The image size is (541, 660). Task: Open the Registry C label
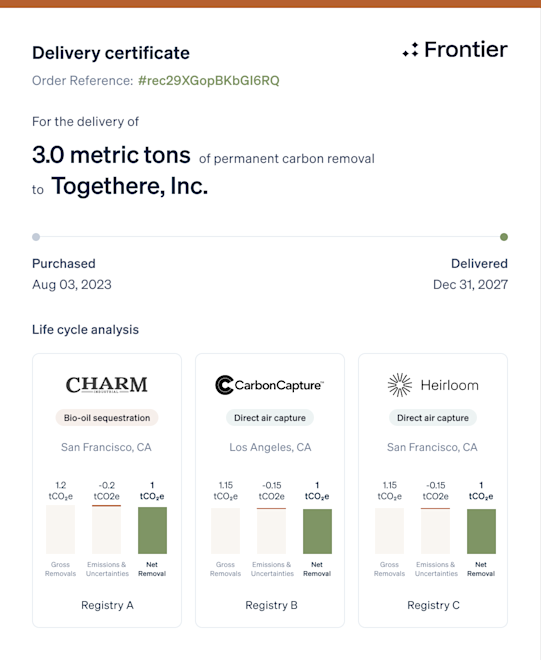coord(433,605)
